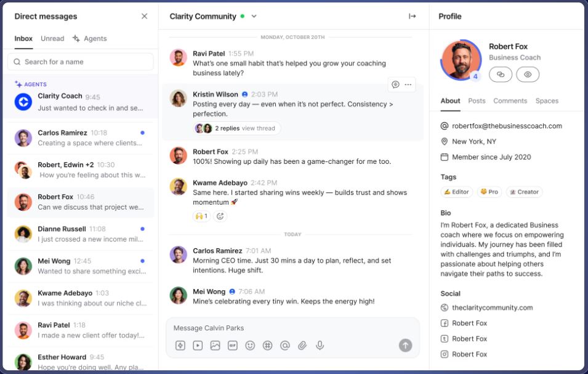Record audio using the microphone icon
Viewport: 588px width, 374px height.
point(320,345)
